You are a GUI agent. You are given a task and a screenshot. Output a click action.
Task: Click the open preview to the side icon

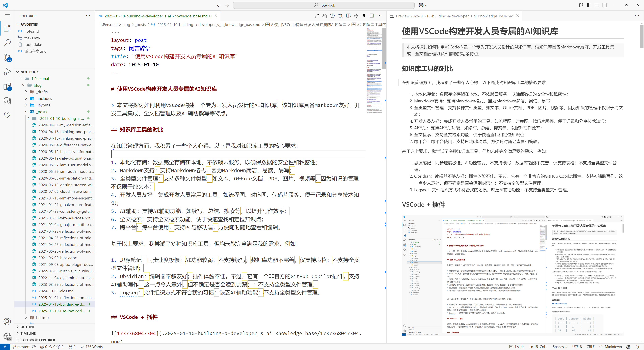(348, 16)
